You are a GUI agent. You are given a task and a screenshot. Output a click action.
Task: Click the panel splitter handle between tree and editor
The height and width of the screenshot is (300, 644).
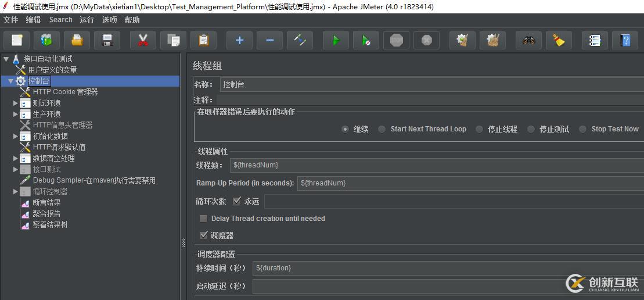tap(183, 243)
